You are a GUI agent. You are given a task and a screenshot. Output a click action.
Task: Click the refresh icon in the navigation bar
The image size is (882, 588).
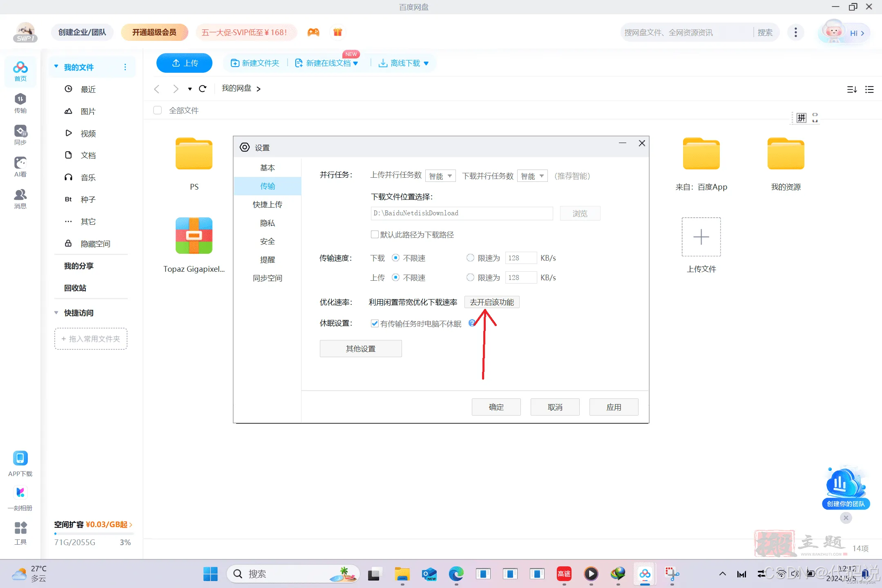point(203,89)
